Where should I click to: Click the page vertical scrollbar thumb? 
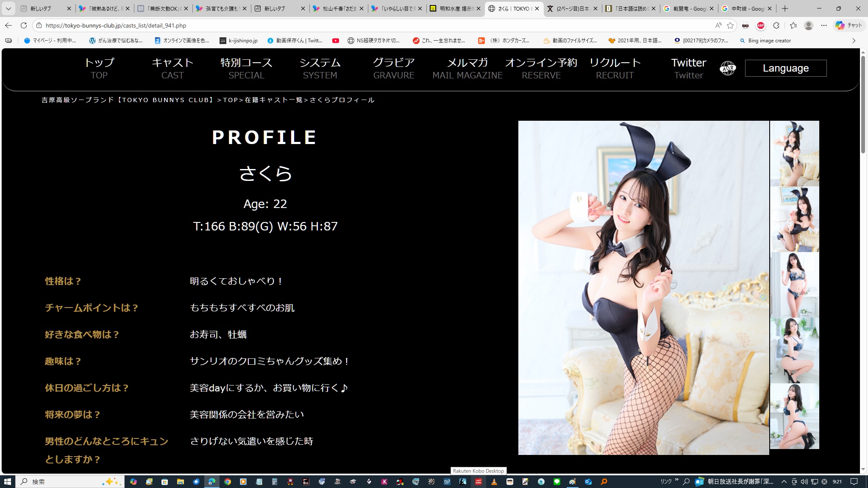(863, 104)
